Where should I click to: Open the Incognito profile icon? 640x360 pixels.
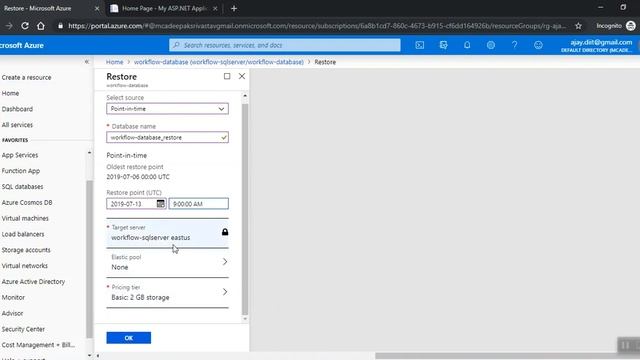point(631,26)
